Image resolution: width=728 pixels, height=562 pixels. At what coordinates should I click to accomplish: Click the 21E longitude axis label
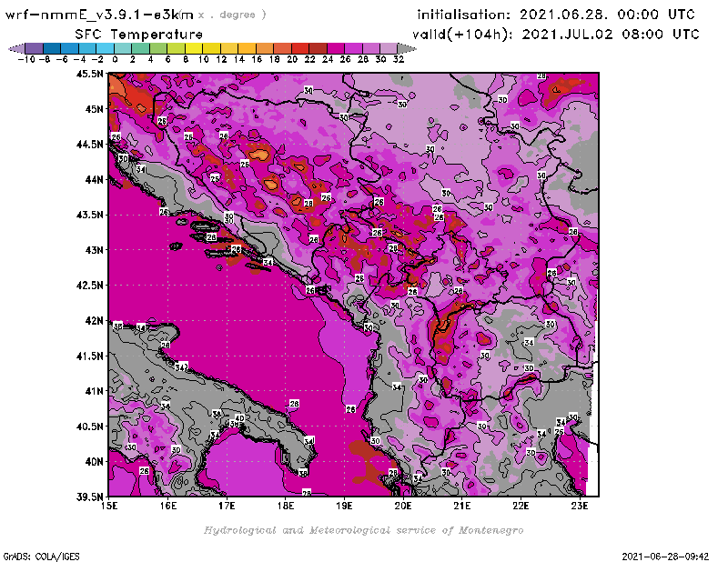coord(462,506)
